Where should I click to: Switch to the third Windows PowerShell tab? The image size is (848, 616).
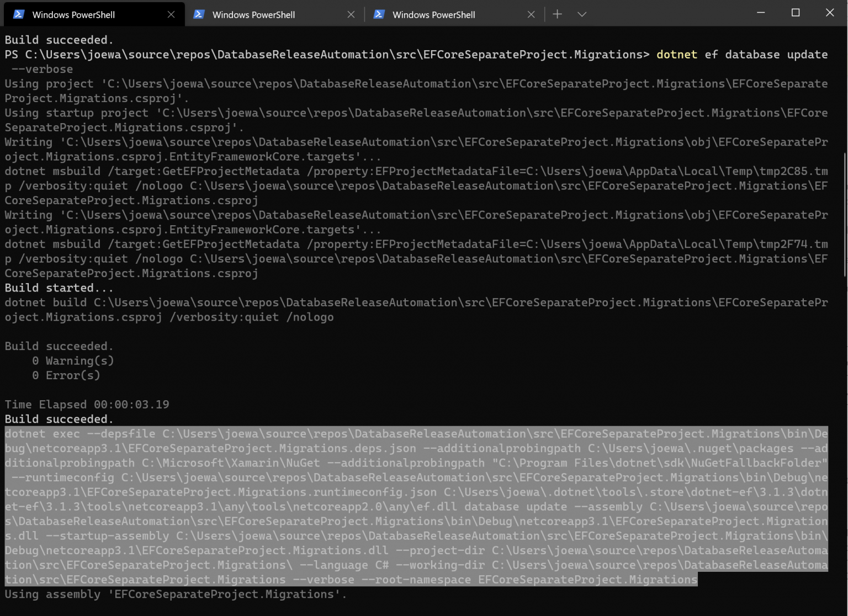(434, 14)
